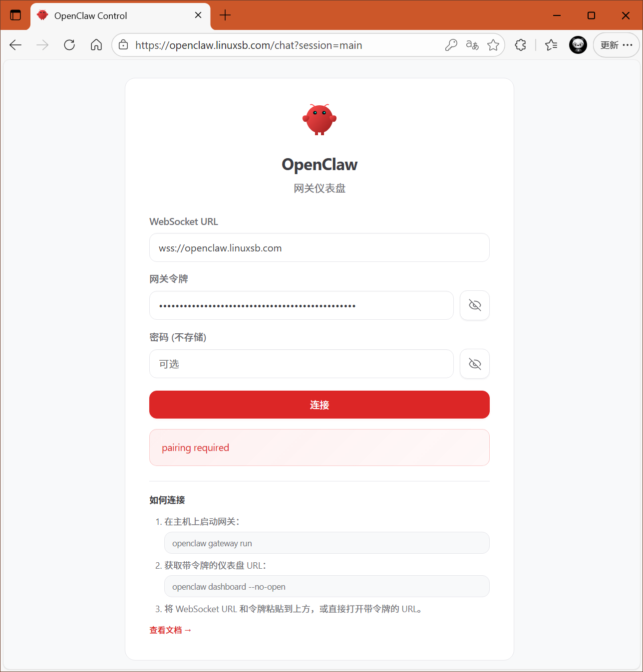The height and width of the screenshot is (672, 643).
Task: Open the 查看文档 documentation link
Action: click(170, 630)
